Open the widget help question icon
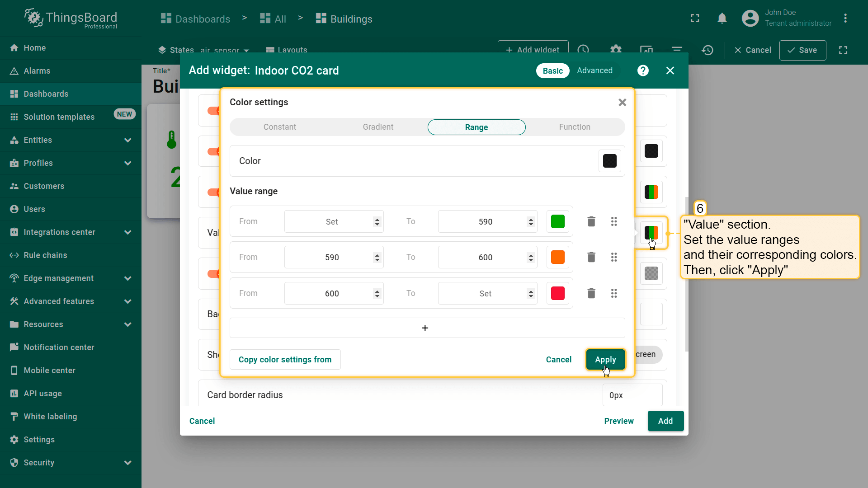The height and width of the screenshot is (488, 868). 643,70
